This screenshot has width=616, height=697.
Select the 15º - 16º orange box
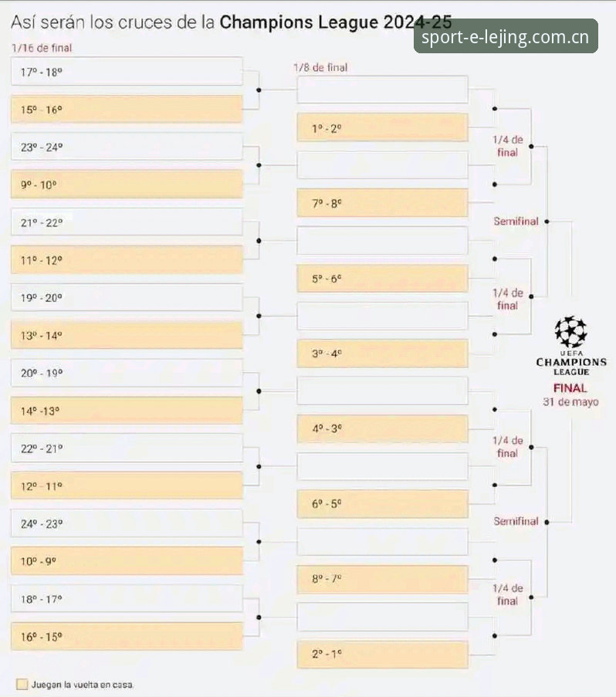click(127, 109)
